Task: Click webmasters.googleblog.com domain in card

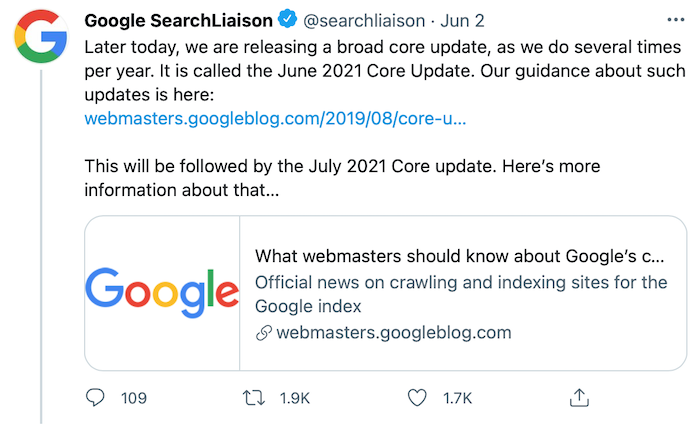Action: (394, 332)
